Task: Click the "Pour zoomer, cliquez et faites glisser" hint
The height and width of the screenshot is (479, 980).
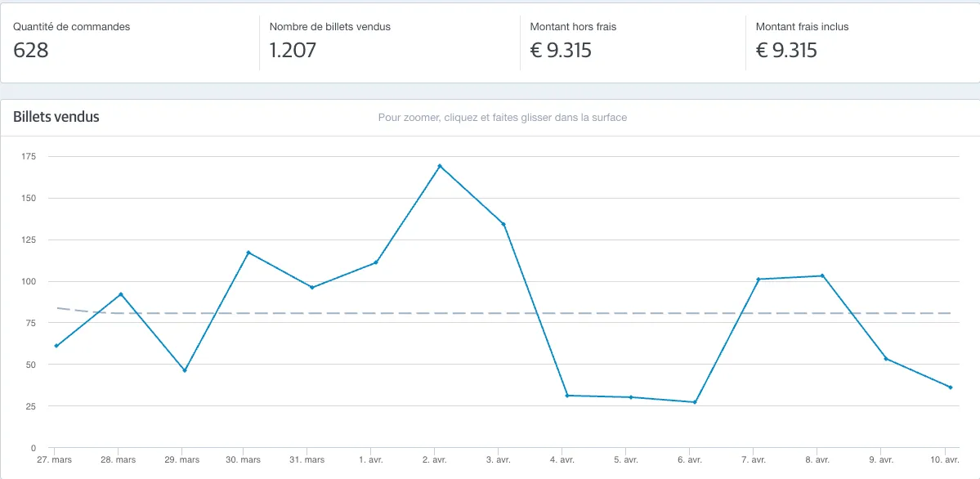Action: tap(503, 118)
